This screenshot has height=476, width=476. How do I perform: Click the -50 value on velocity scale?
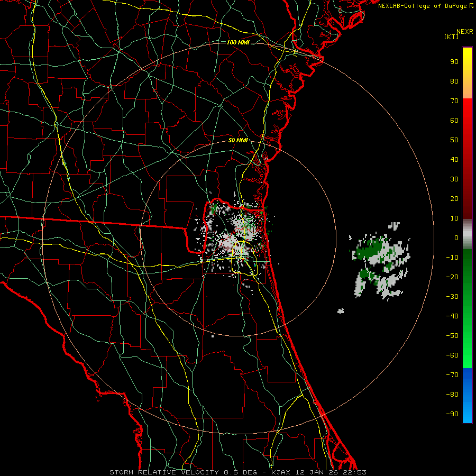452,336
